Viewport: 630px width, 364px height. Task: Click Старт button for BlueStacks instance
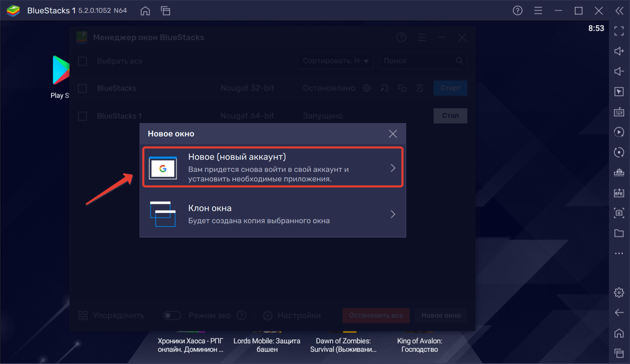coord(450,88)
